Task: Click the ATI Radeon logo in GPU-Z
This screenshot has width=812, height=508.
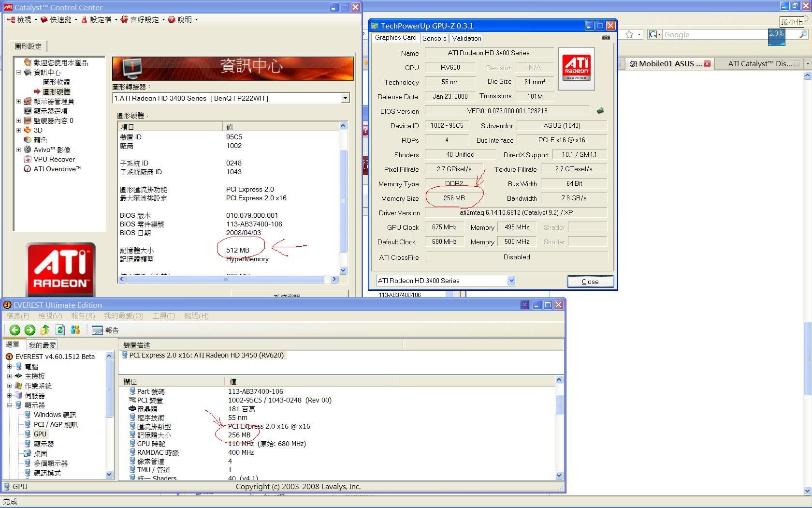Action: click(576, 69)
